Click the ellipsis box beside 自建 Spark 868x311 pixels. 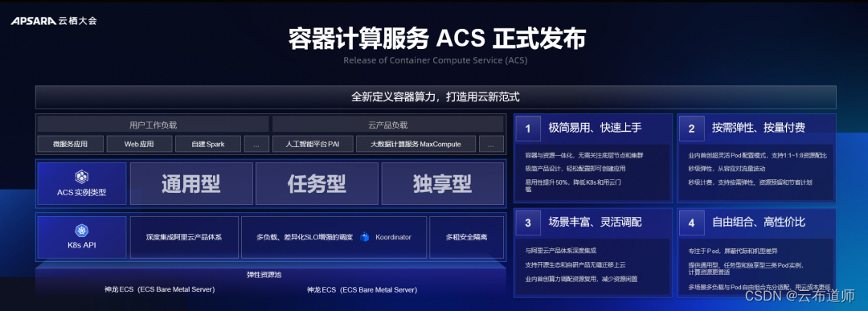point(256,145)
